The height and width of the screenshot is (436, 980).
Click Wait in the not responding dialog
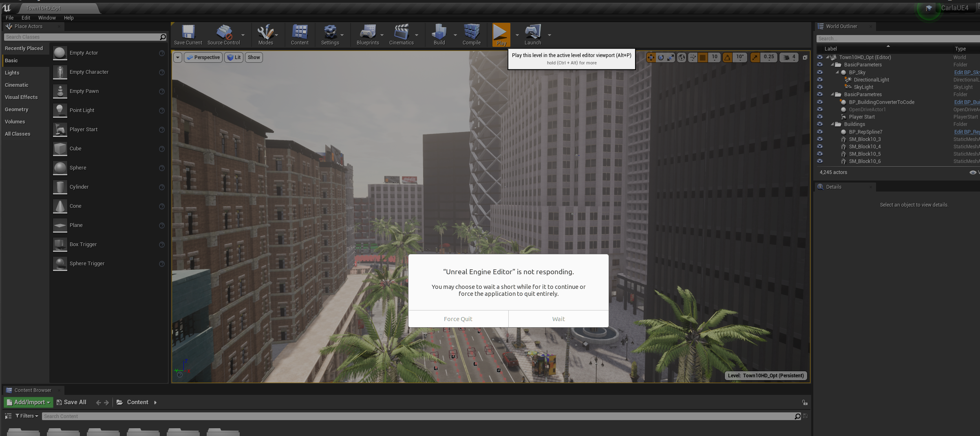(x=558, y=319)
